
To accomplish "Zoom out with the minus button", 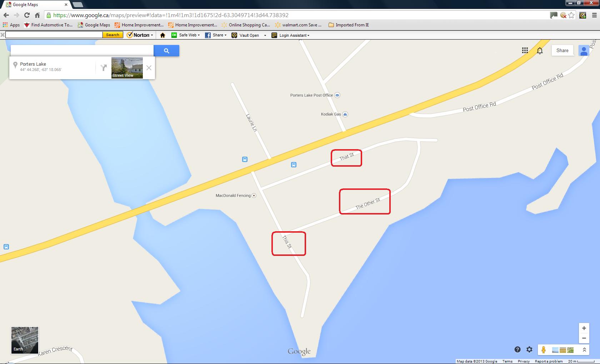I will tap(584, 338).
